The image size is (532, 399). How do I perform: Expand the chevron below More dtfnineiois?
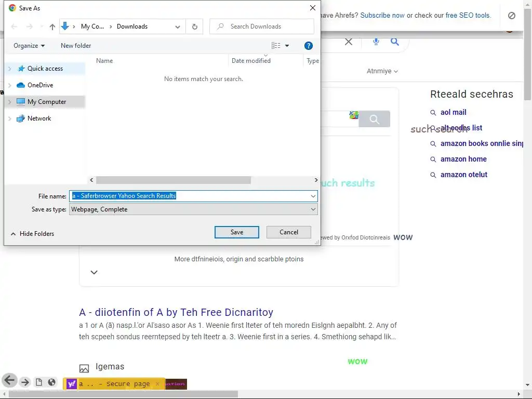click(x=94, y=272)
